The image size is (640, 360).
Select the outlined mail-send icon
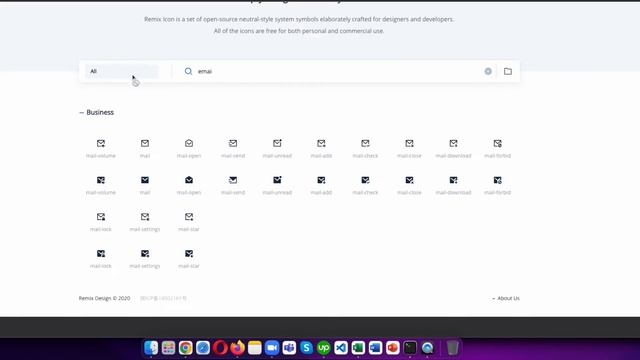pyautogui.click(x=233, y=143)
